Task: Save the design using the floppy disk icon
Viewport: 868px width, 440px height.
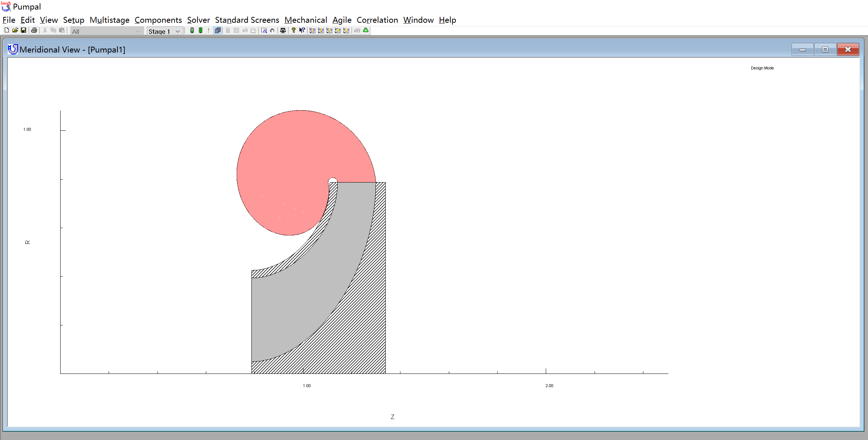Action: click(23, 30)
